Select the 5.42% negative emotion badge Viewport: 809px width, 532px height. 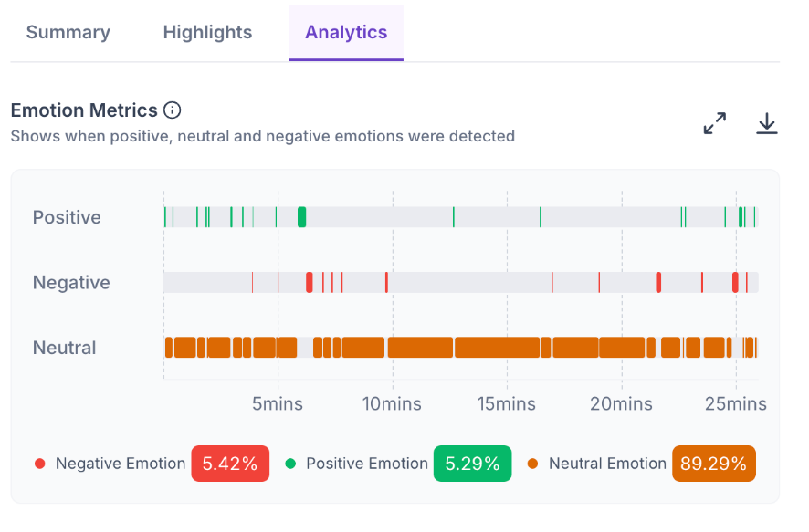(x=230, y=464)
